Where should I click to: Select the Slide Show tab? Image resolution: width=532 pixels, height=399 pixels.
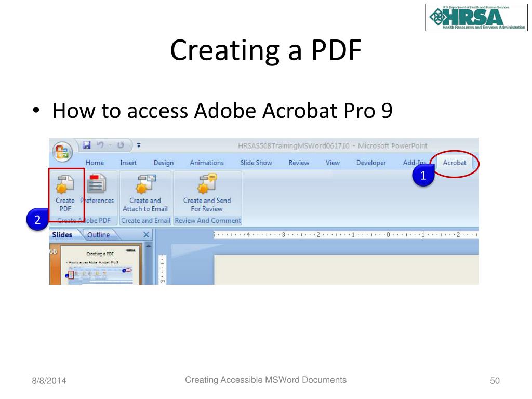pos(256,163)
